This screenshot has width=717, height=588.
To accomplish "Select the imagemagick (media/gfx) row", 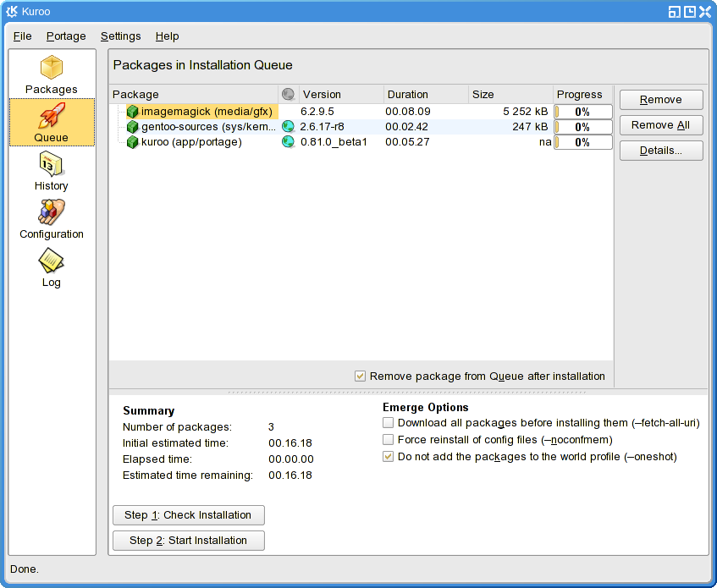I will [361, 112].
